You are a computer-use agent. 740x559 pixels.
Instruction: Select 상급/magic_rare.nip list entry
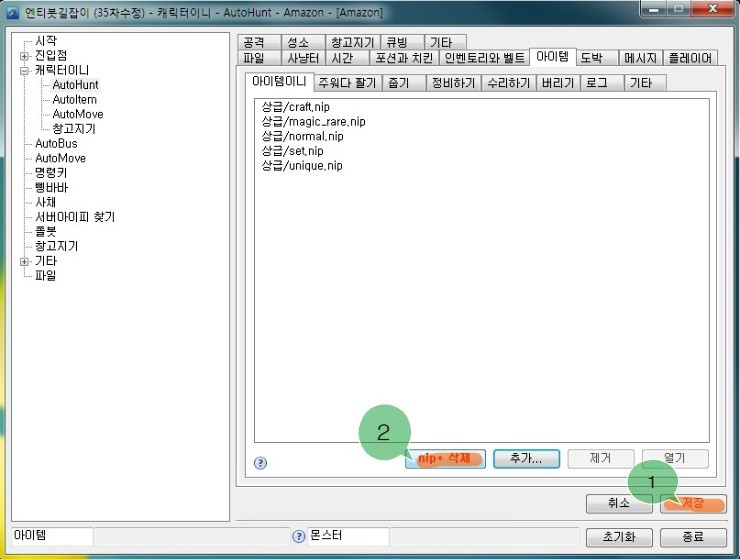click(313, 122)
